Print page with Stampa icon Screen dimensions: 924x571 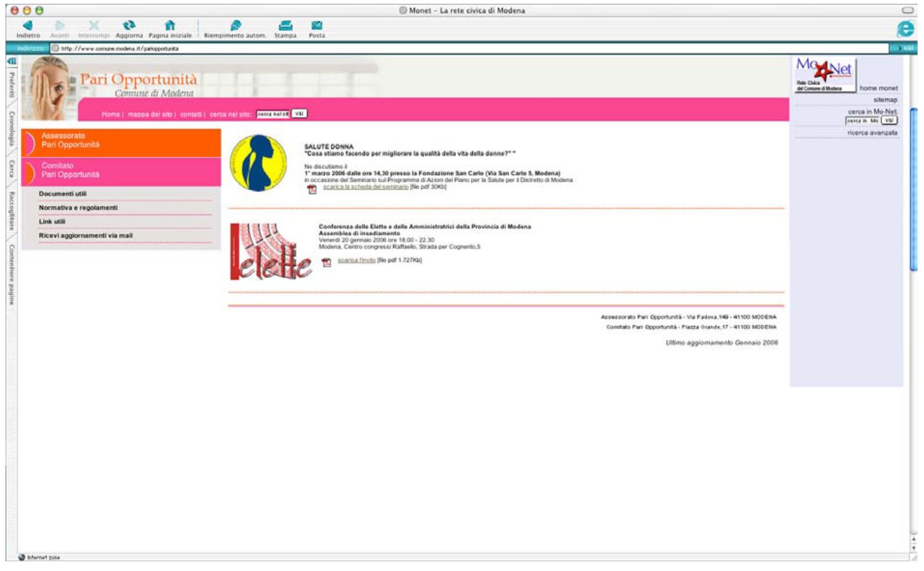coord(285,25)
